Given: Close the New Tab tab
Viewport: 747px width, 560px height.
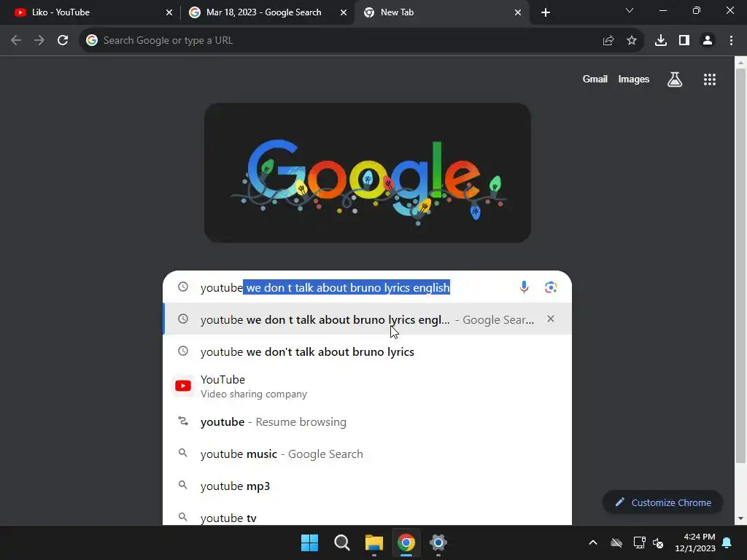Looking at the screenshot, I should pyautogui.click(x=518, y=12).
